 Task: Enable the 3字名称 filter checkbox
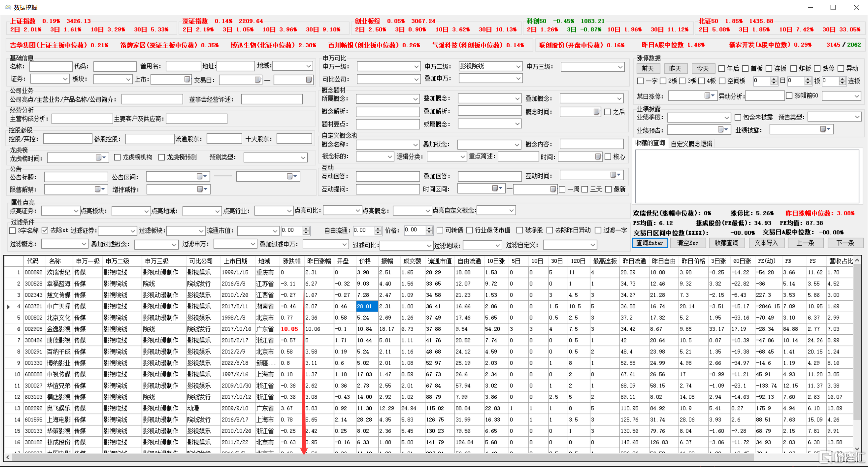[12, 230]
